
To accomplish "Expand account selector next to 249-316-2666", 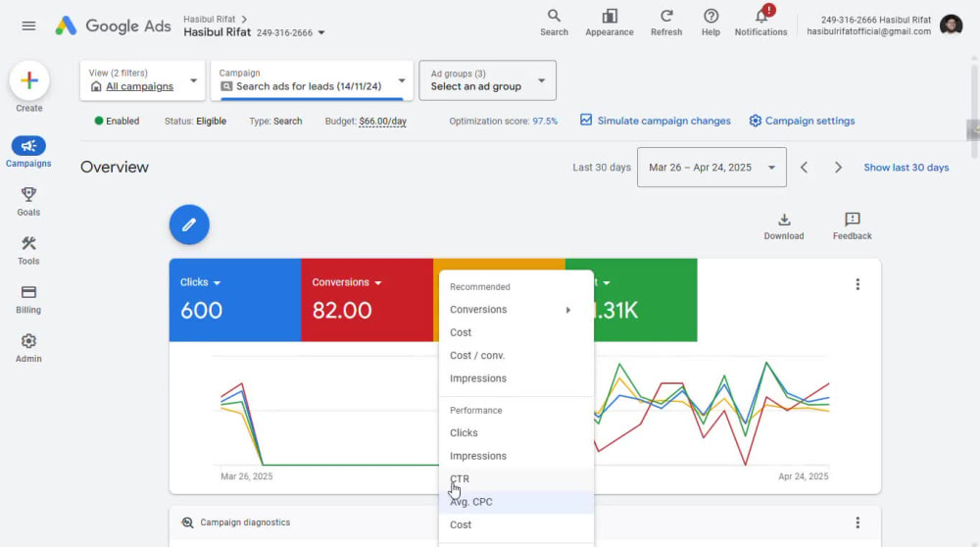I will 321,32.
